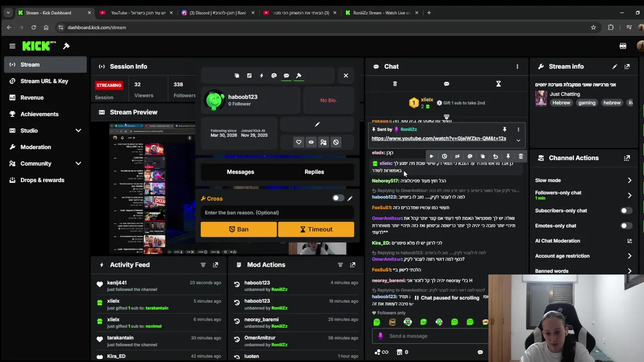644x362 pixels.
Task: Click Chat paused for scrolling banner
Action: point(447,298)
